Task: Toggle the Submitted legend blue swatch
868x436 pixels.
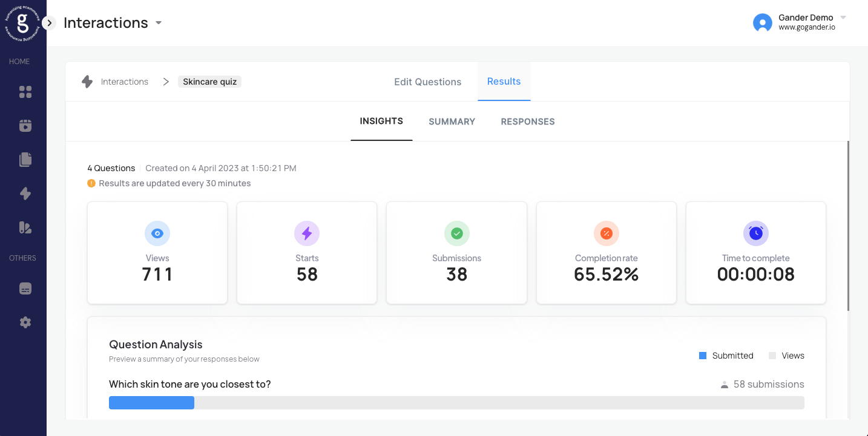Action: [703, 356]
